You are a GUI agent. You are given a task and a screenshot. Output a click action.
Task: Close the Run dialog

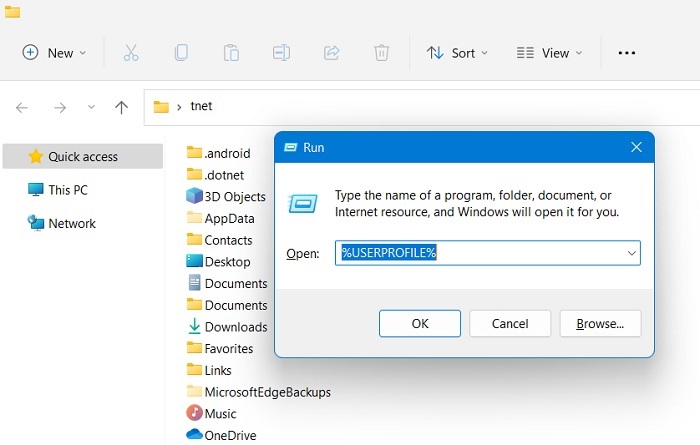coord(636,147)
